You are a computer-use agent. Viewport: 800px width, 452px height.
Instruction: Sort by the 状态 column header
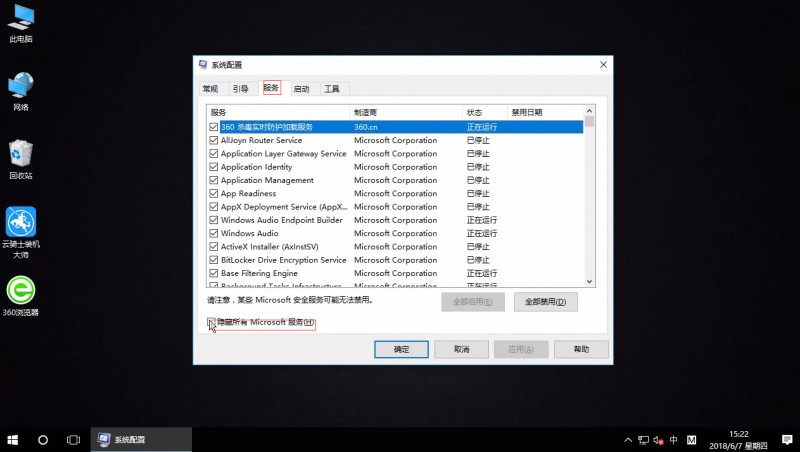485,112
